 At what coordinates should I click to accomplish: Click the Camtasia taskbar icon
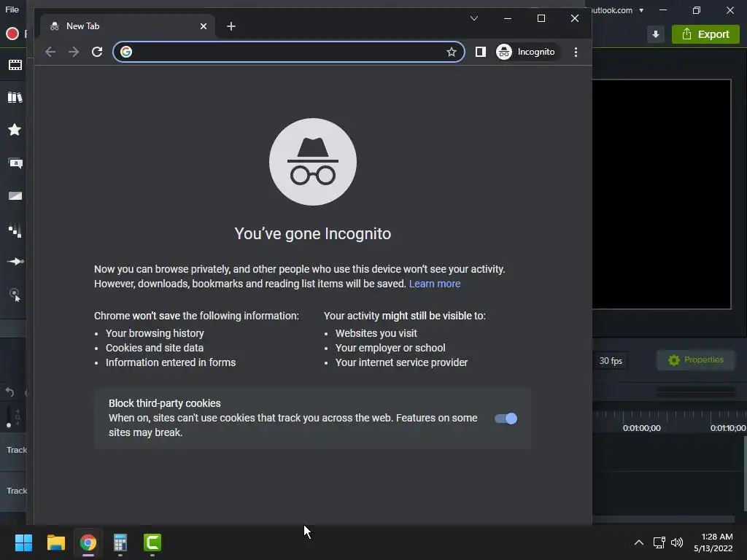pyautogui.click(x=152, y=542)
